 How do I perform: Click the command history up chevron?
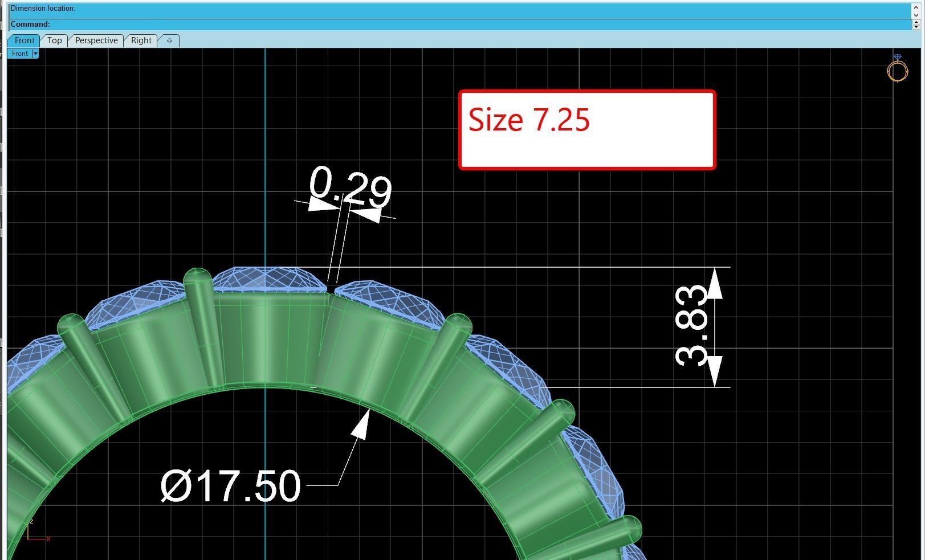click(x=916, y=7)
